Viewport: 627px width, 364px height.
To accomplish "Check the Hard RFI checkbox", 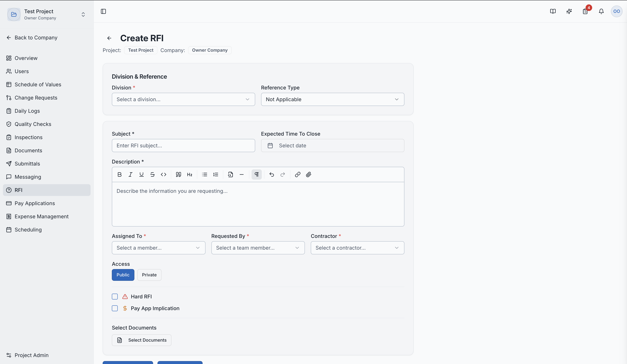I will coord(115,297).
